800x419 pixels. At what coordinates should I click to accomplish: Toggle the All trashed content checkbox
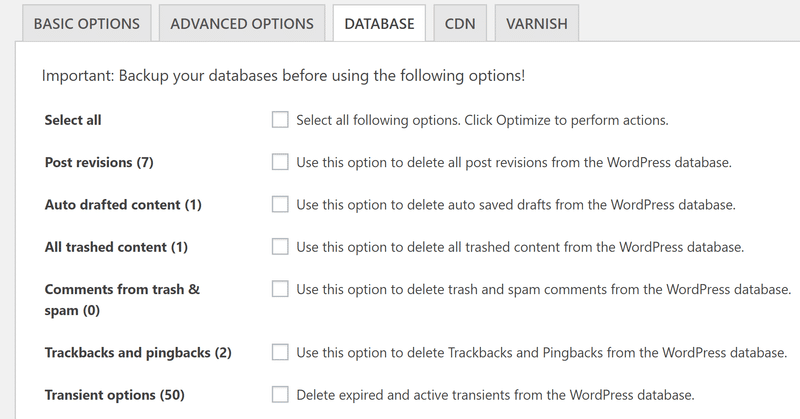pyautogui.click(x=280, y=246)
